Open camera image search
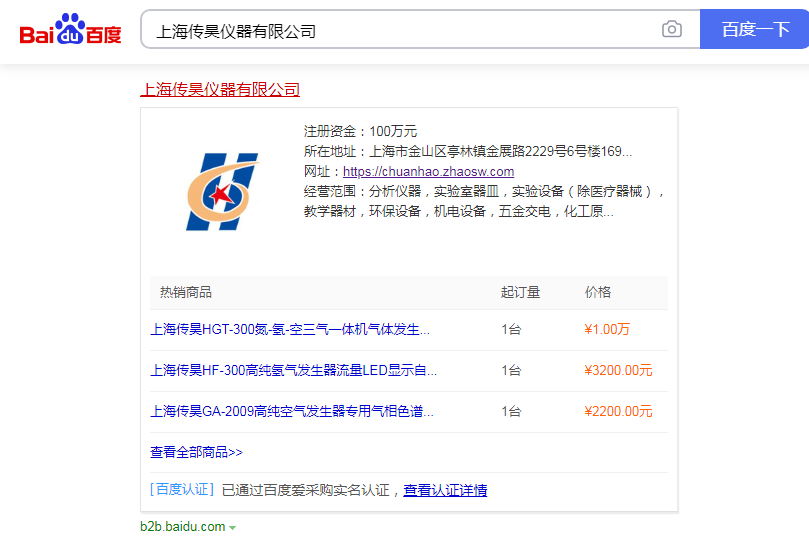 [x=671, y=30]
